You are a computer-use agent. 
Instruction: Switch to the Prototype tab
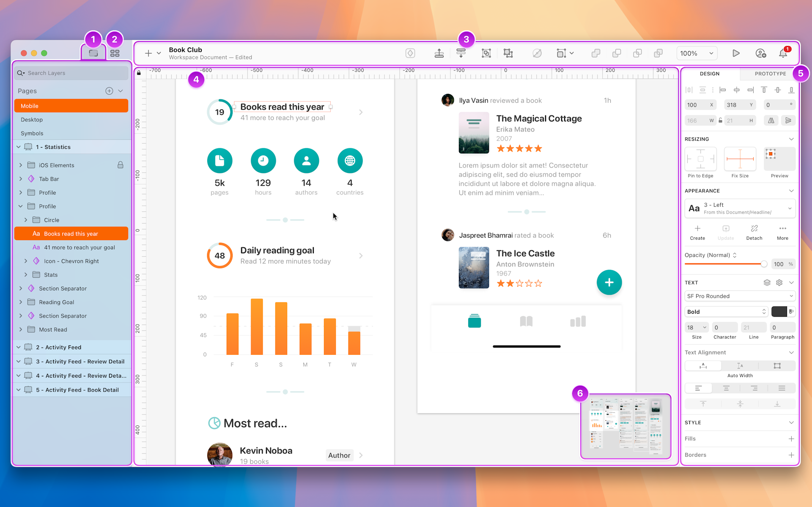pyautogui.click(x=770, y=74)
